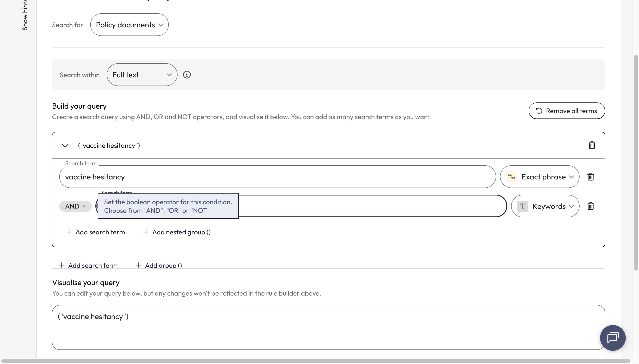This screenshot has width=639, height=364.
Task: Collapse the ("vaccine hesitancy") group chevron
Action: pos(65,145)
